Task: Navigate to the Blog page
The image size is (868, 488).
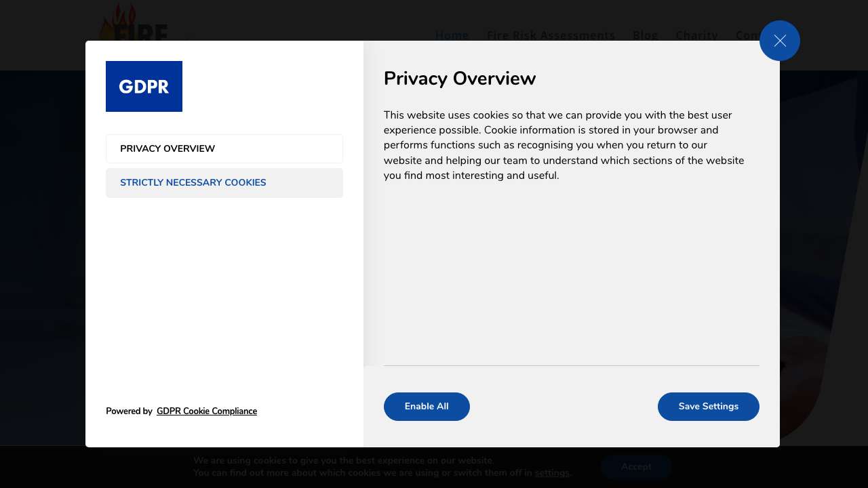Action: click(645, 35)
